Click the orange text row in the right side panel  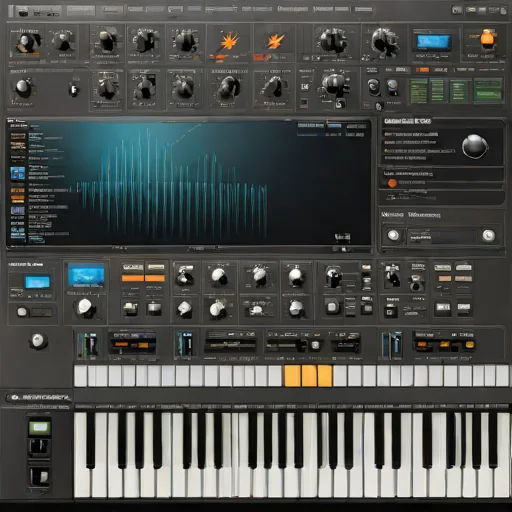click(x=419, y=151)
